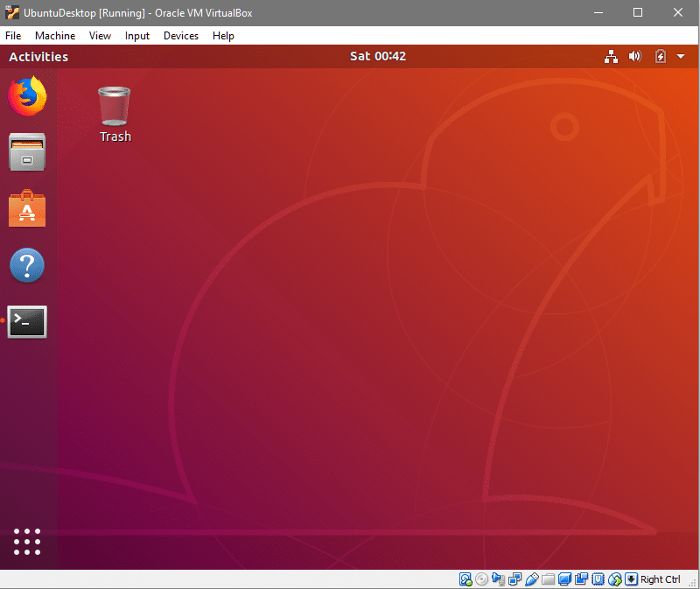Open the VirtualBox View menu
Image resolution: width=700 pixels, height=589 pixels.
100,36
